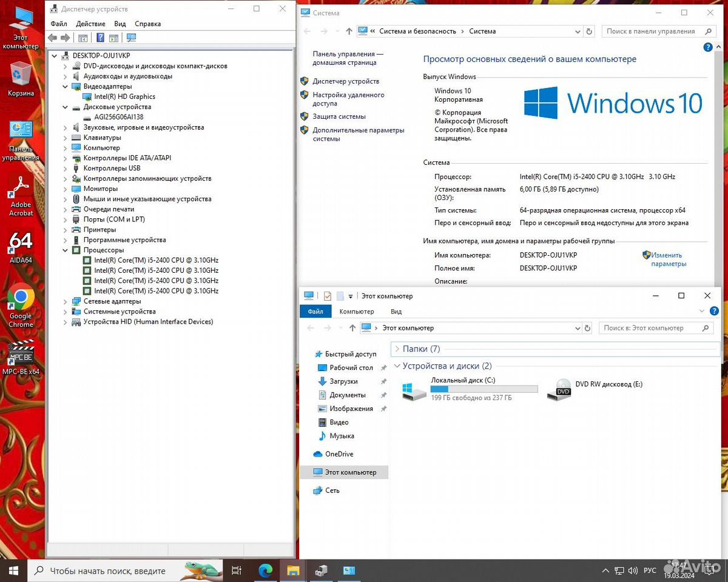The width and height of the screenshot is (728, 582).
Task: Click the scan for hardware changes monitor icon
Action: click(131, 38)
